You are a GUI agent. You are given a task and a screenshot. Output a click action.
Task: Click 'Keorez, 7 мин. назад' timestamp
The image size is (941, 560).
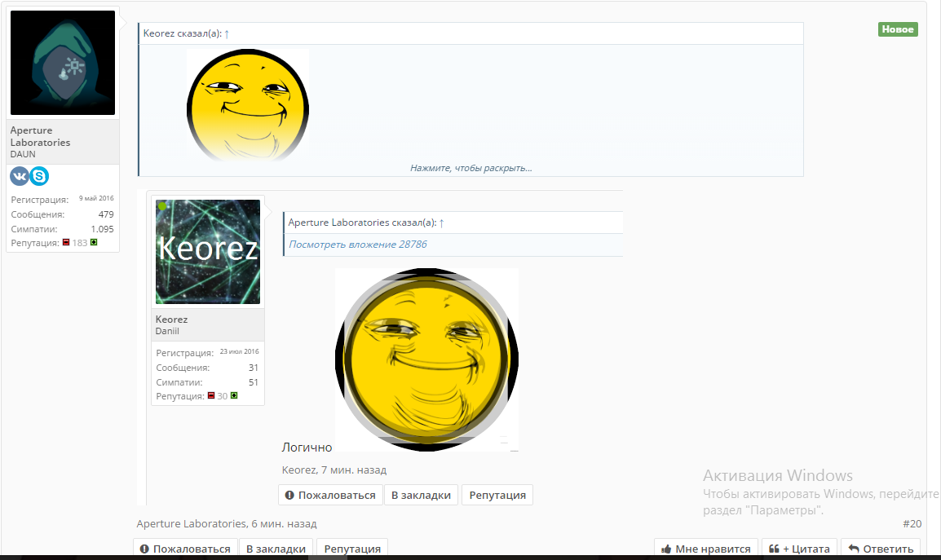(x=334, y=470)
